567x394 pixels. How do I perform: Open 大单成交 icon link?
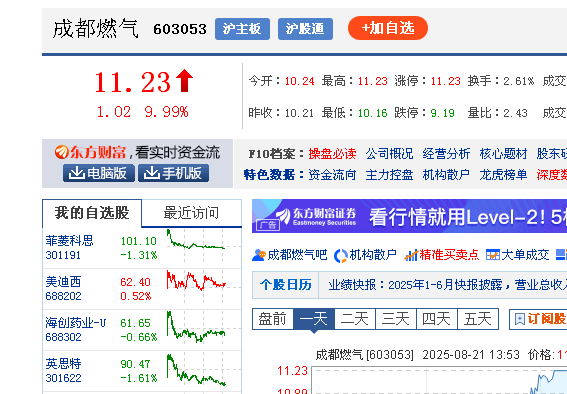coord(493,255)
